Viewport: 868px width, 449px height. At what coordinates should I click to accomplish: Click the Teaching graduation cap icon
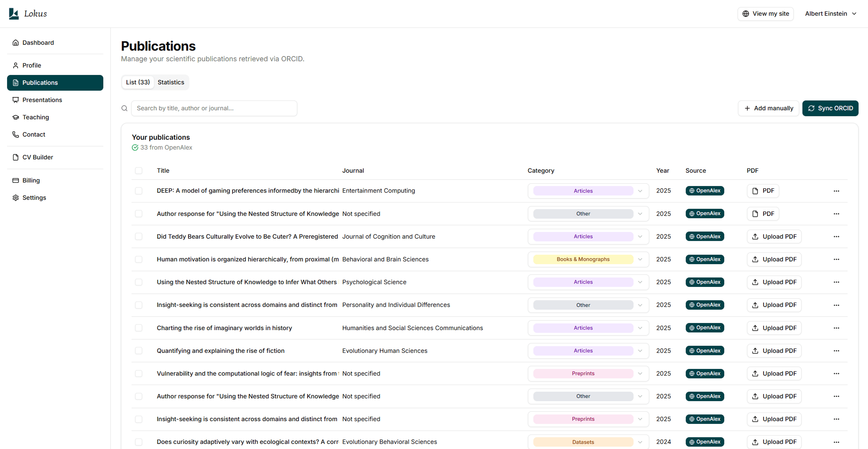coord(16,117)
